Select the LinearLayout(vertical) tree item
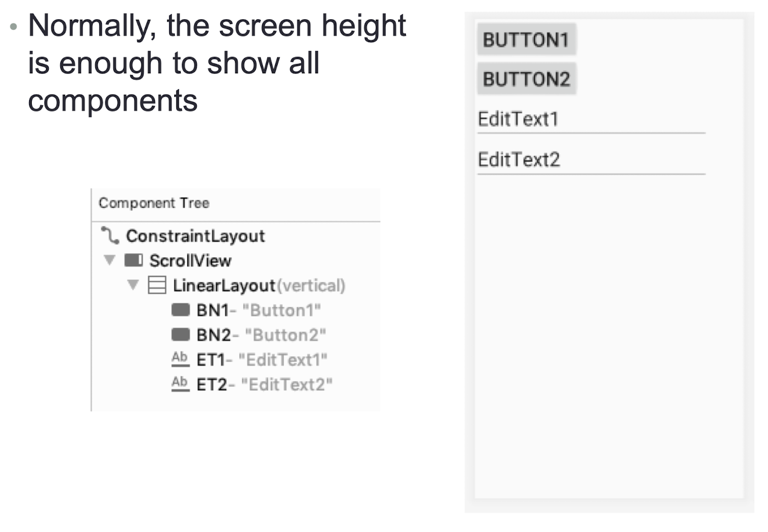 259,286
